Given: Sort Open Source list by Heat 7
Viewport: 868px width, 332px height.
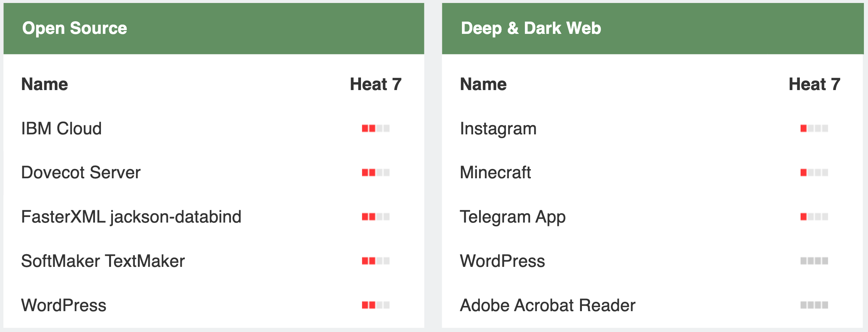Looking at the screenshot, I should [x=376, y=84].
